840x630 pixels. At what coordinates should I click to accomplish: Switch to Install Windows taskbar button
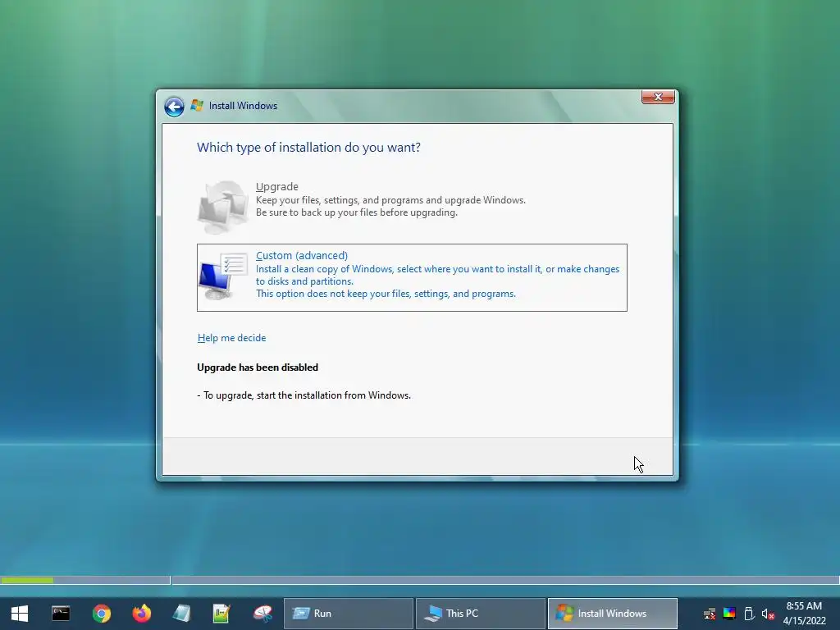(612, 614)
